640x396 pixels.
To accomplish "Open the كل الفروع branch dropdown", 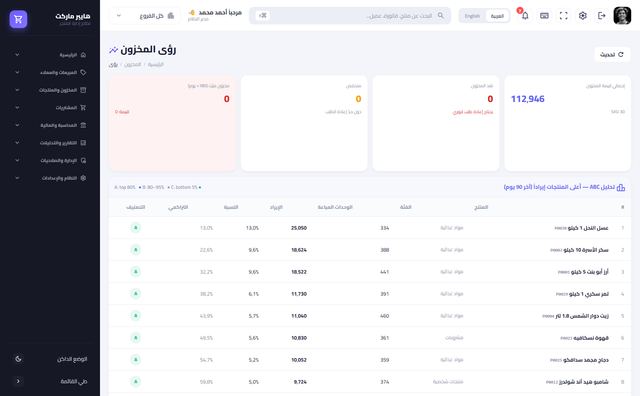I will coord(145,16).
